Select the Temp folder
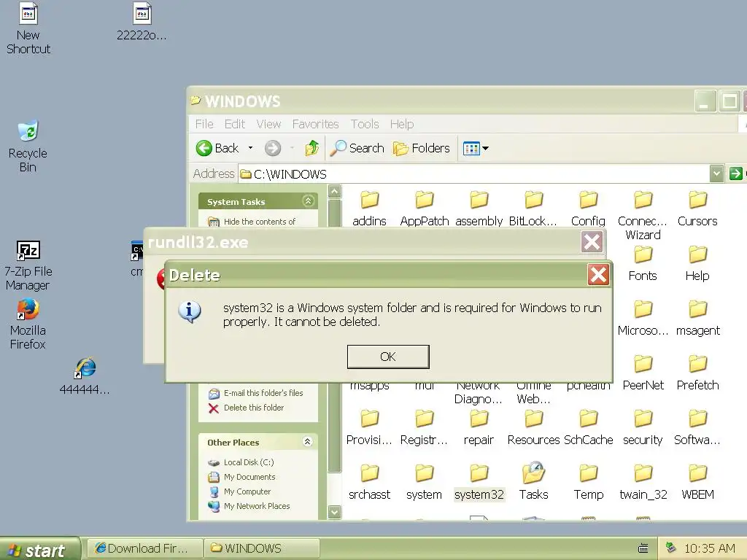The width and height of the screenshot is (747, 560). point(589,483)
